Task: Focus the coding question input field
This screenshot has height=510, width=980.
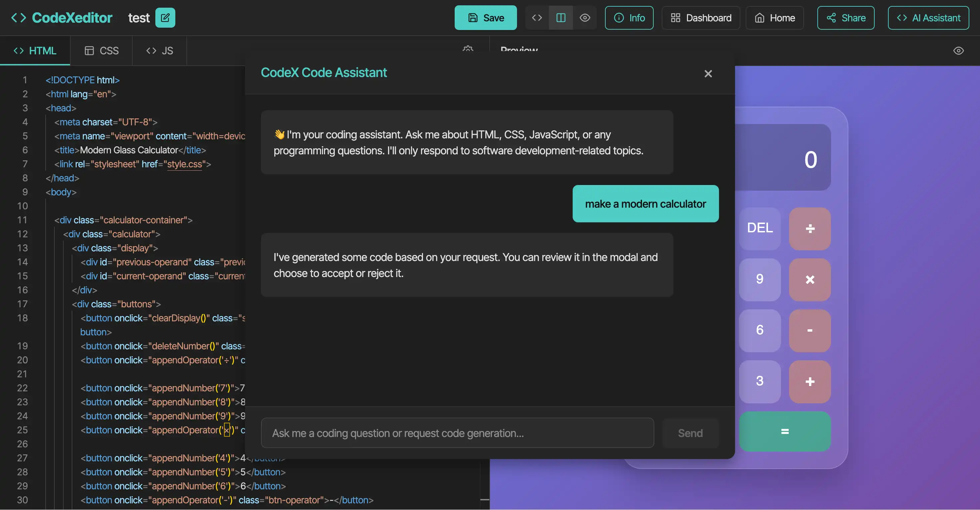Action: tap(457, 433)
